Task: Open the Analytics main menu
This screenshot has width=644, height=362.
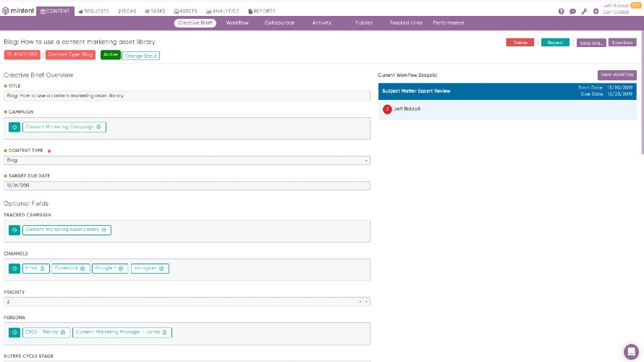Action: 223,11
